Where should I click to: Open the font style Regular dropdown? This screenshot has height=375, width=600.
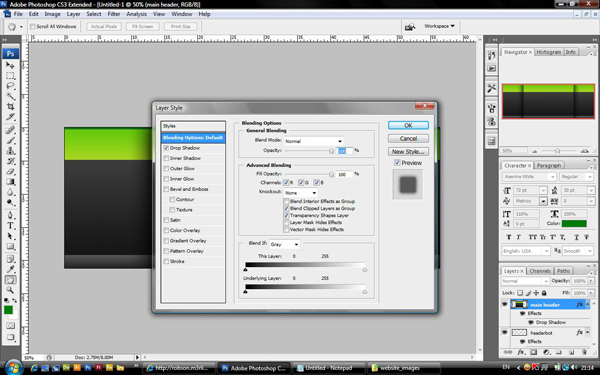tap(576, 177)
